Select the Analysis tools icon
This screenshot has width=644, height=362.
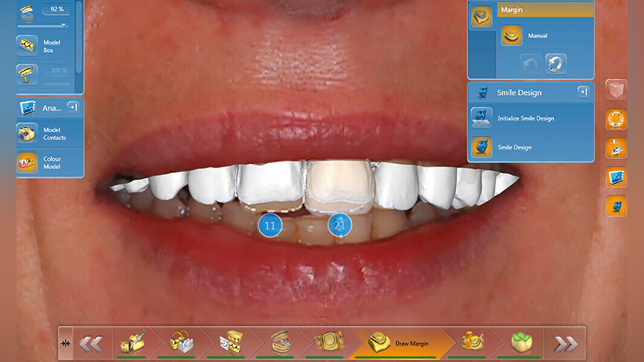[27, 107]
